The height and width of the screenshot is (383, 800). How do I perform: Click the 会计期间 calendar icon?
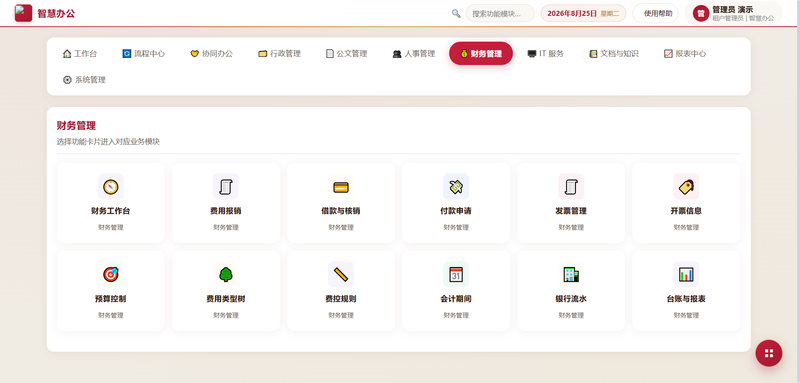click(x=456, y=274)
